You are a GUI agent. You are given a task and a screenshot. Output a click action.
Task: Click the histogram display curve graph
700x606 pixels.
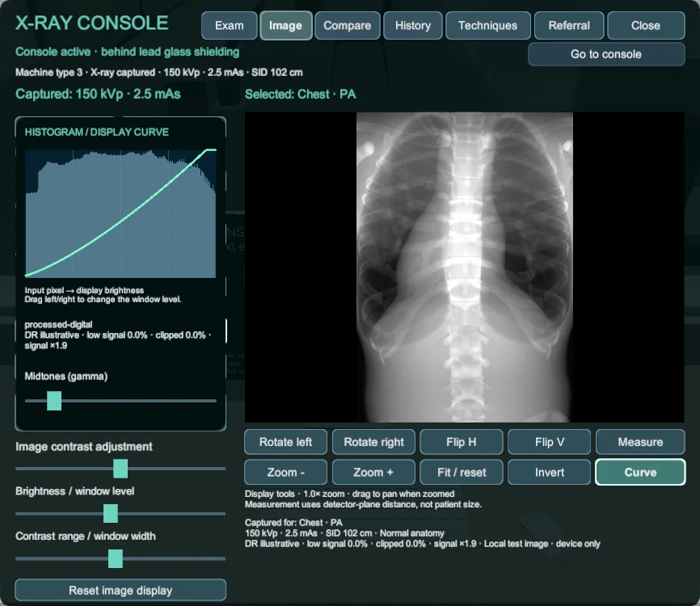click(120, 213)
